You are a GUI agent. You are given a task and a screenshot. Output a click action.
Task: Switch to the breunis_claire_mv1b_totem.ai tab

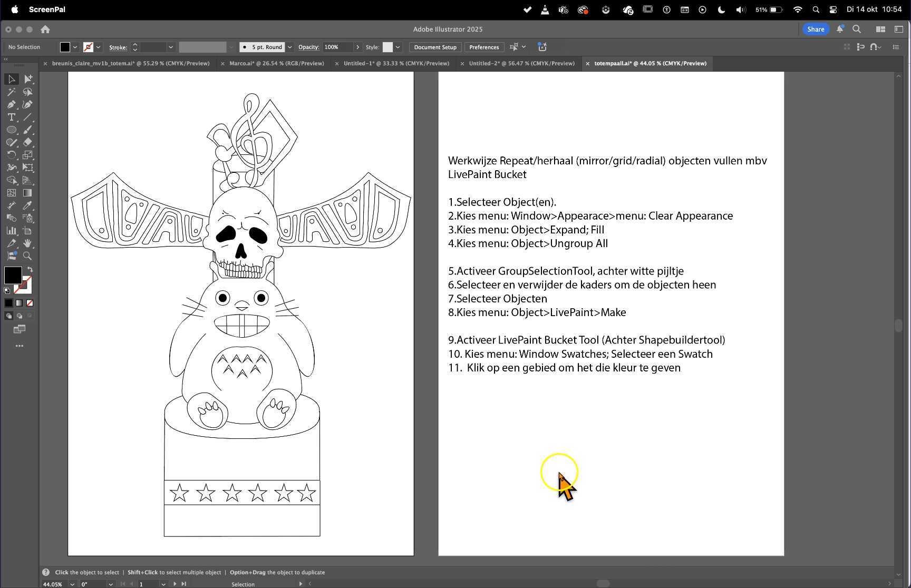tap(131, 63)
